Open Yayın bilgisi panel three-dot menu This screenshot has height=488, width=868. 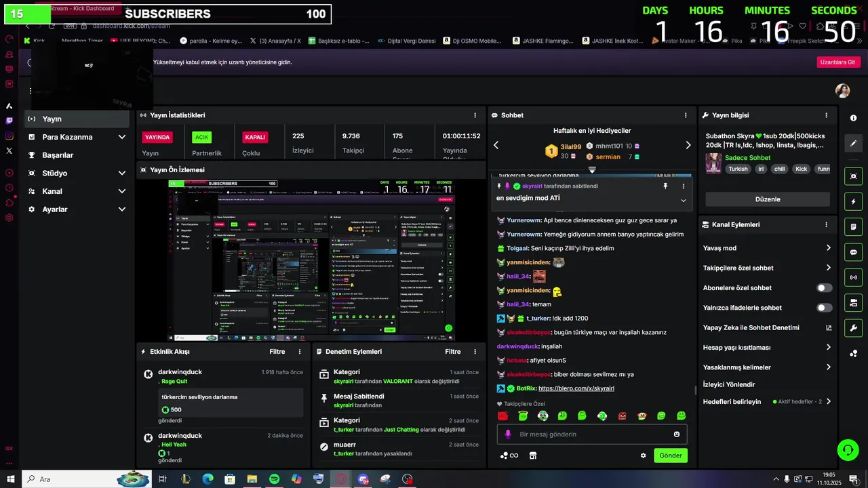pos(826,115)
